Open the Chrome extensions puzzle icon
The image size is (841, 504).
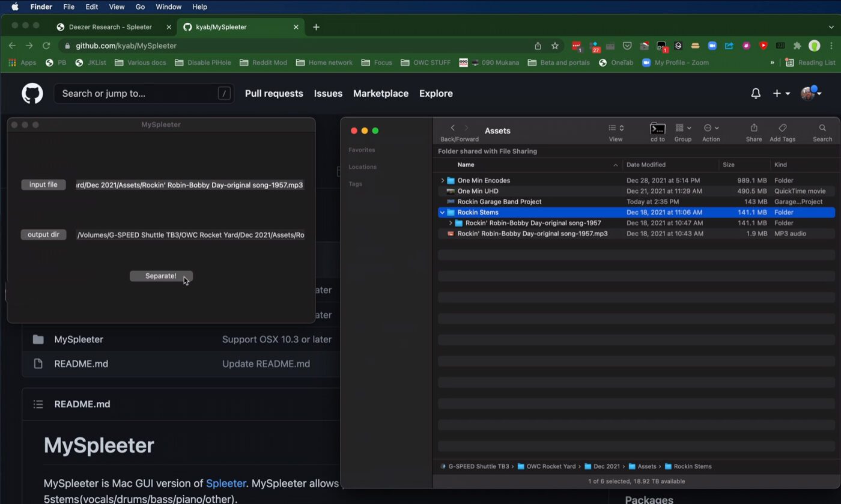(x=797, y=46)
